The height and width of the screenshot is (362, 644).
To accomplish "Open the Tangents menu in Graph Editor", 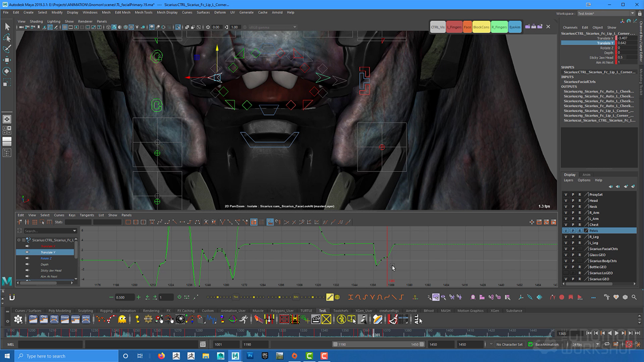I will click(87, 215).
